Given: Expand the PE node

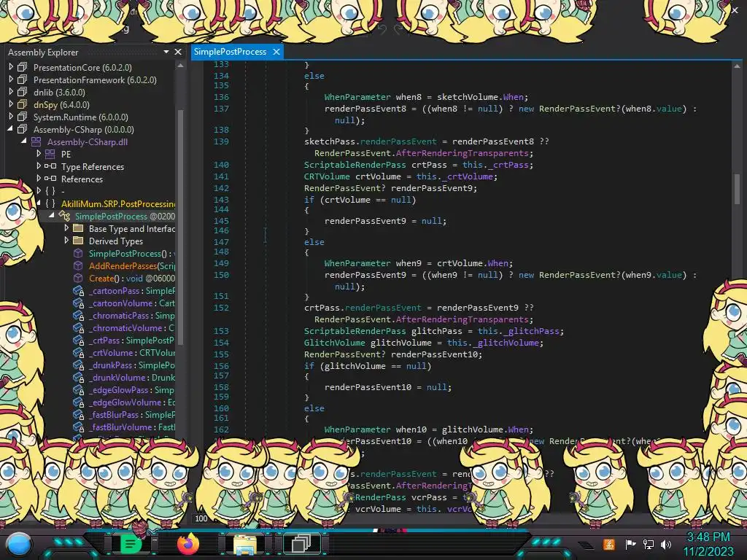Looking at the screenshot, I should click(39, 153).
